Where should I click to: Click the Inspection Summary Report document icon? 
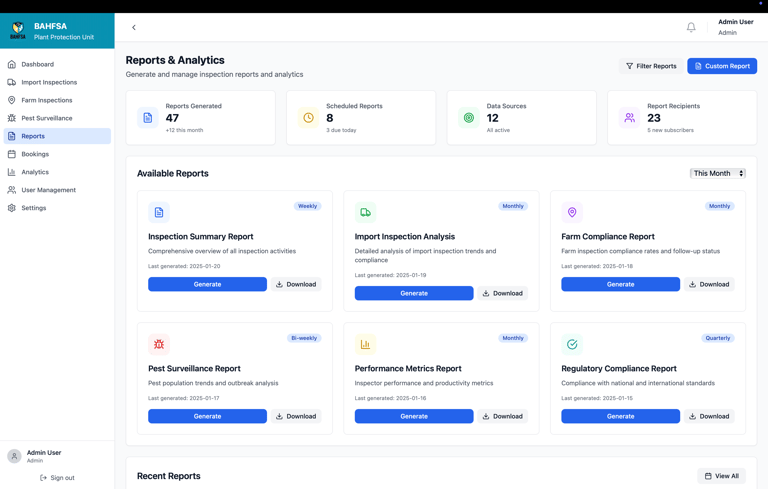click(159, 212)
